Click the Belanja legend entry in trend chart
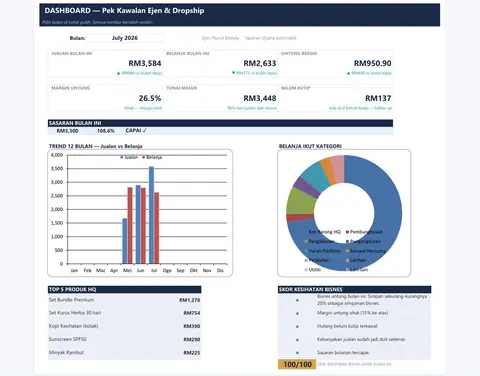Image resolution: width=480 pixels, height=376 pixels. tap(152, 157)
